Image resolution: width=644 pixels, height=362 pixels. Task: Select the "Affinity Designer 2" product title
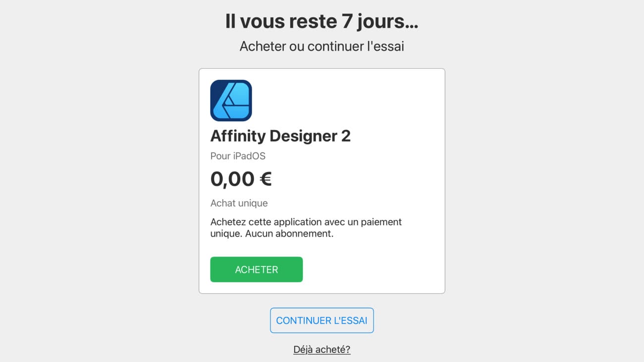coord(280,136)
